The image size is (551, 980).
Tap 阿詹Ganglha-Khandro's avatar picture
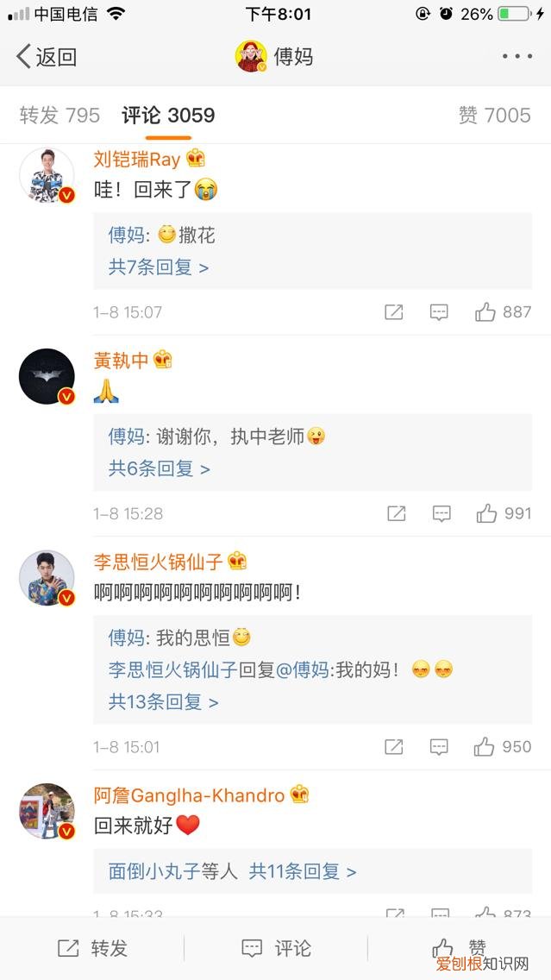point(47,811)
